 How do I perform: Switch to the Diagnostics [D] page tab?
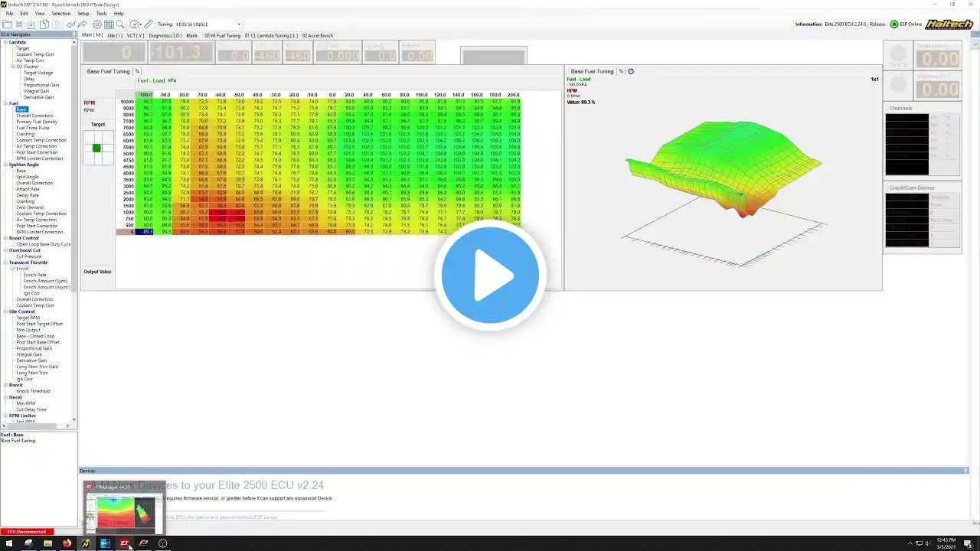165,35
